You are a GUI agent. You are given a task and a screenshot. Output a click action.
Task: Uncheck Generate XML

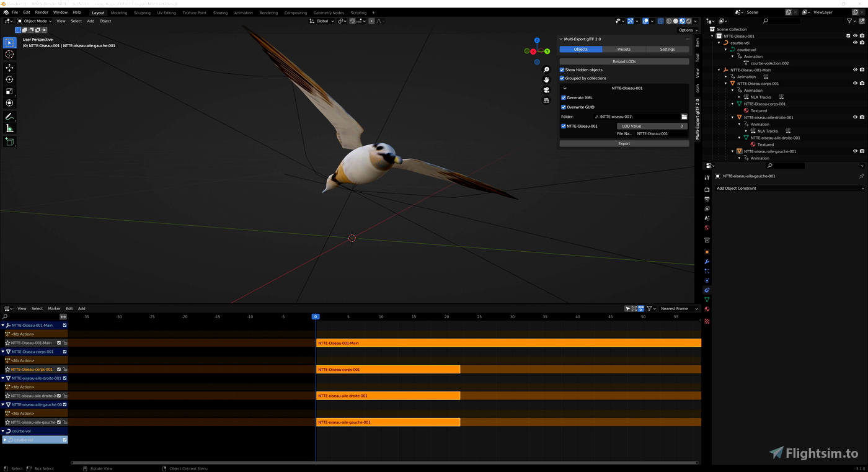pos(564,97)
